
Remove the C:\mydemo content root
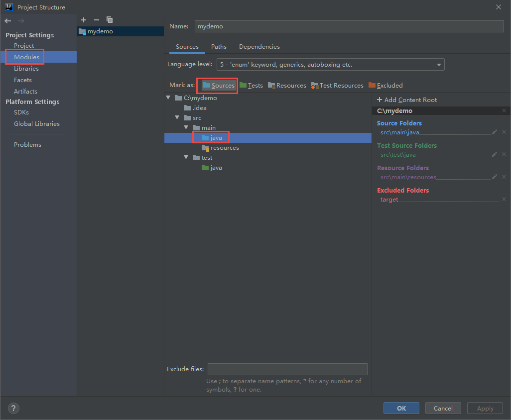click(504, 111)
